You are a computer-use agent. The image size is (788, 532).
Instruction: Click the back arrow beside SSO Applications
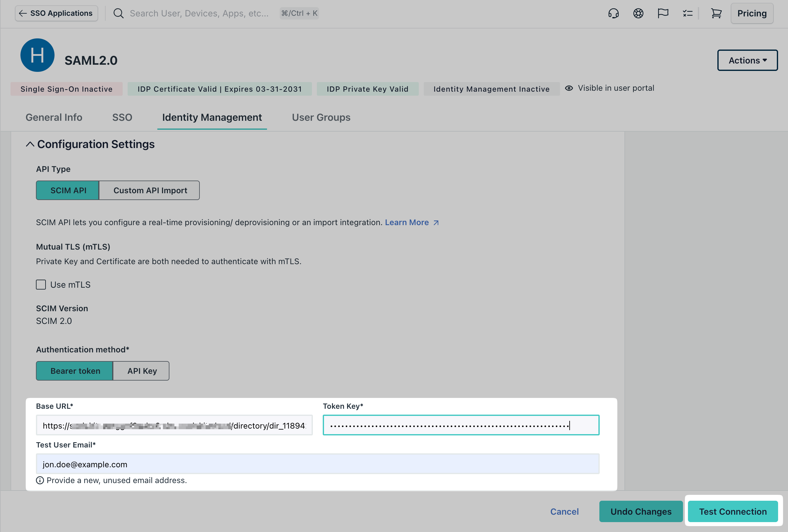[23, 13]
